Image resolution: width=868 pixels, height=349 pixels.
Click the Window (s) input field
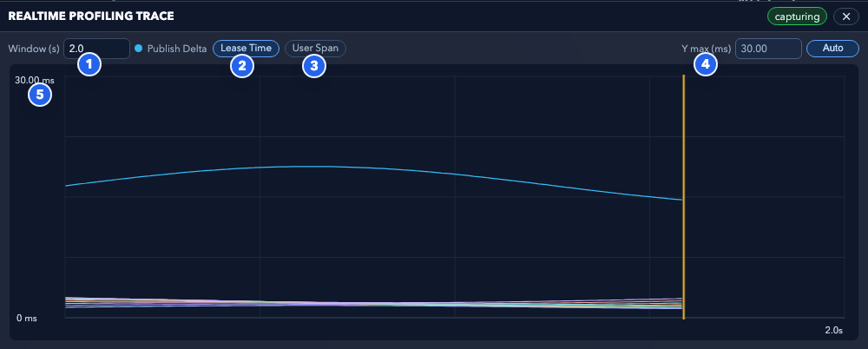point(97,49)
